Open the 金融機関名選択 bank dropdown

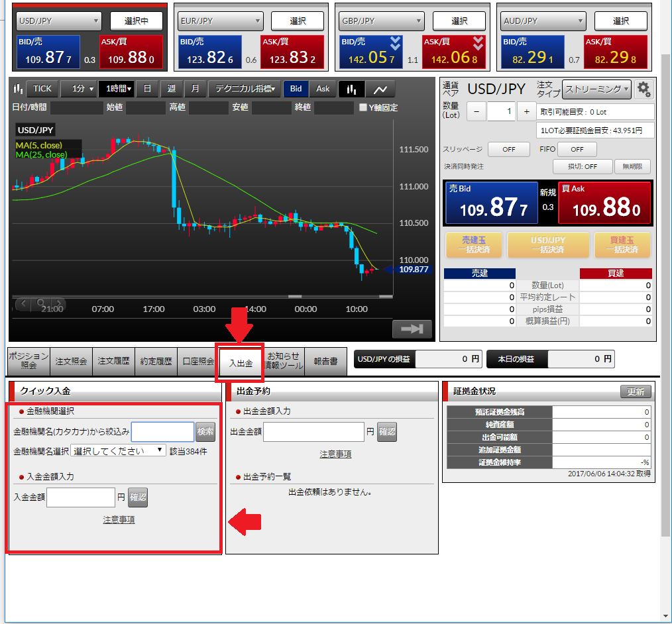pos(118,450)
